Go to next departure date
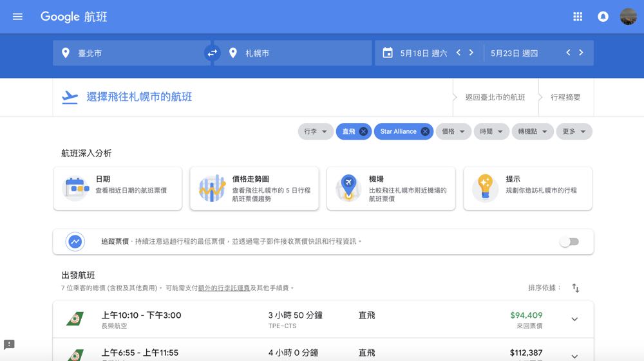Viewport: 644px width, 361px height. click(x=471, y=53)
